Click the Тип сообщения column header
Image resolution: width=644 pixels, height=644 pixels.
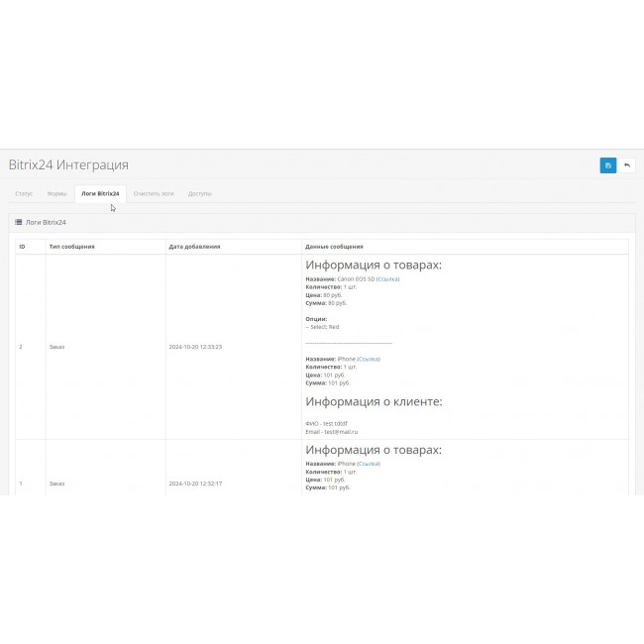pyautogui.click(x=72, y=247)
